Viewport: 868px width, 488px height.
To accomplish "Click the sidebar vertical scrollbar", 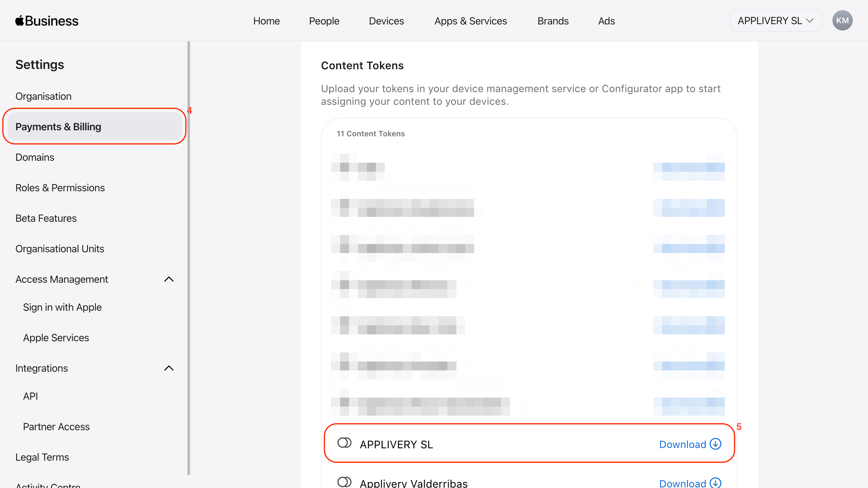I will 189,258.
